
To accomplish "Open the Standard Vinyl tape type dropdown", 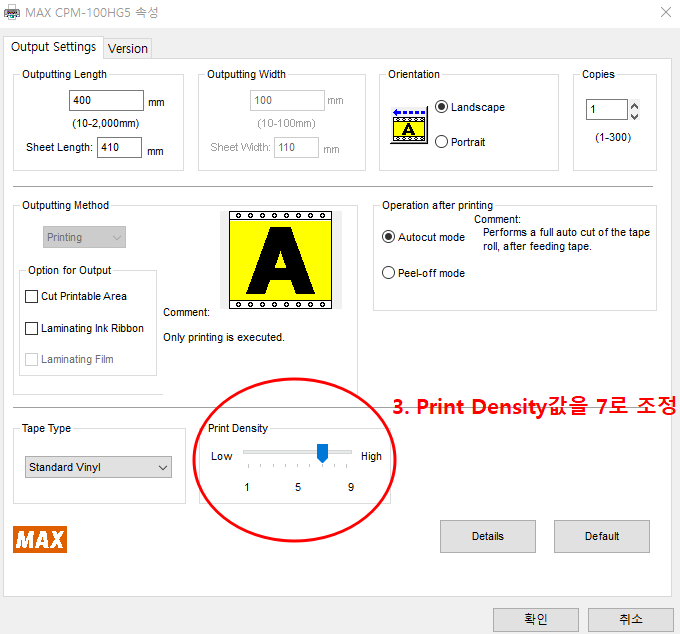I will (98, 467).
